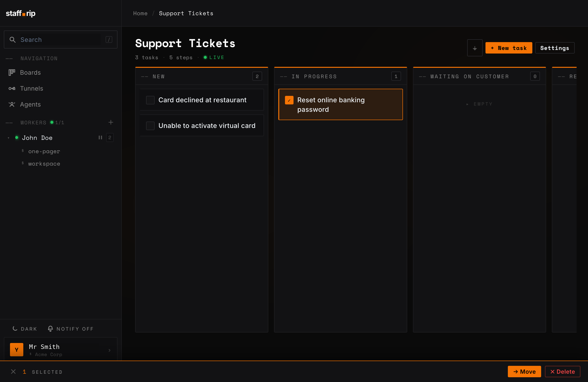Click the slash shortcut badge in search
This screenshot has width=588, height=382.
coord(109,39)
